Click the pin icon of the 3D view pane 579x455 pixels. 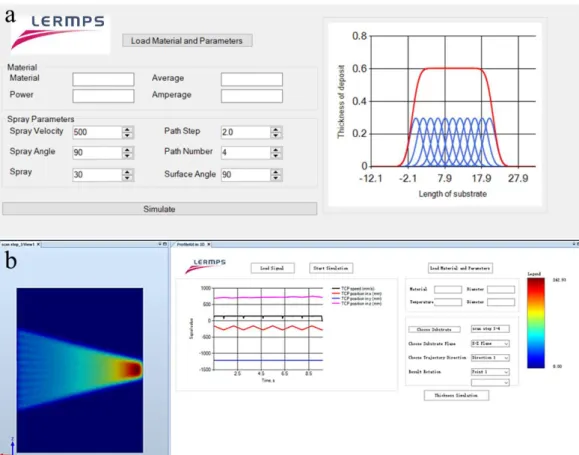pos(160,244)
